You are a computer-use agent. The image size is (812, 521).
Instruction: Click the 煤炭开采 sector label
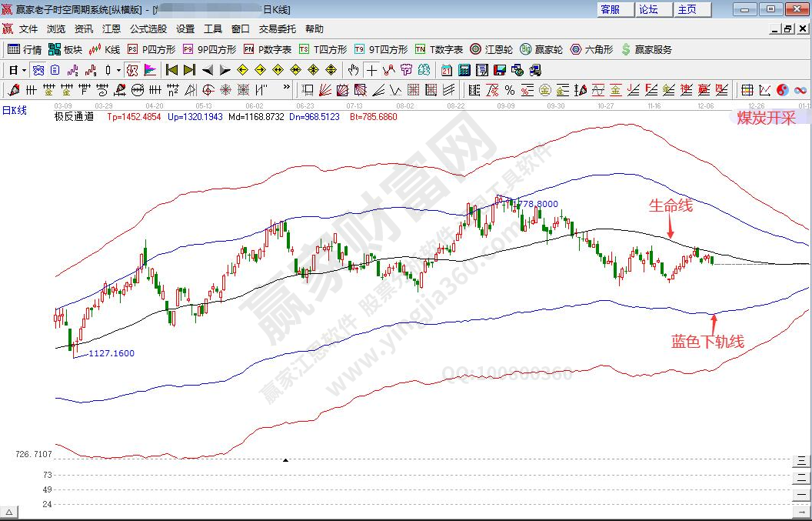point(765,118)
